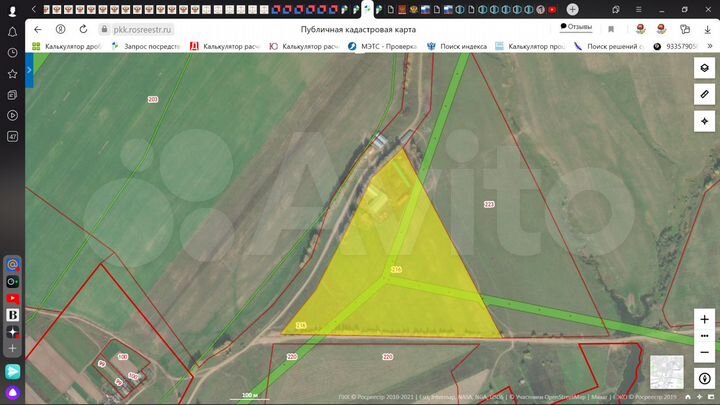Select parcel label 223 on map
Image resolution: width=720 pixels, height=405 pixels.
(489, 204)
